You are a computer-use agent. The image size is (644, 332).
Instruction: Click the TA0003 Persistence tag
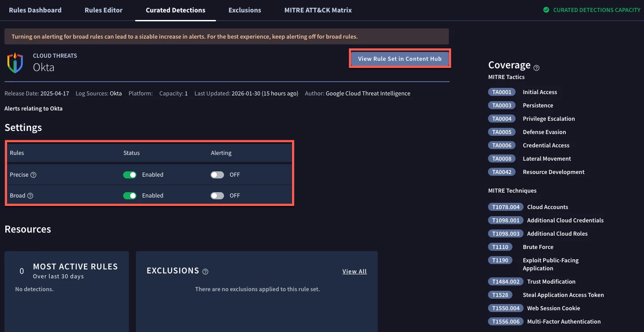[502, 105]
